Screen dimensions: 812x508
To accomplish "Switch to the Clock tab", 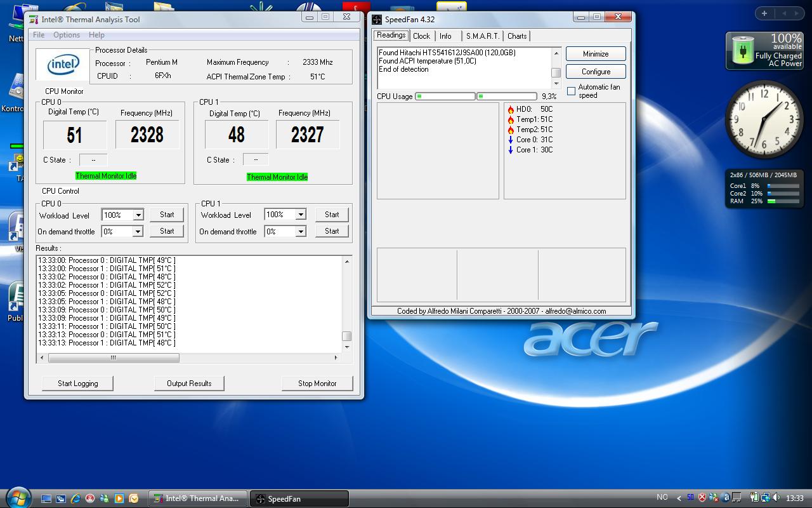I will (421, 36).
